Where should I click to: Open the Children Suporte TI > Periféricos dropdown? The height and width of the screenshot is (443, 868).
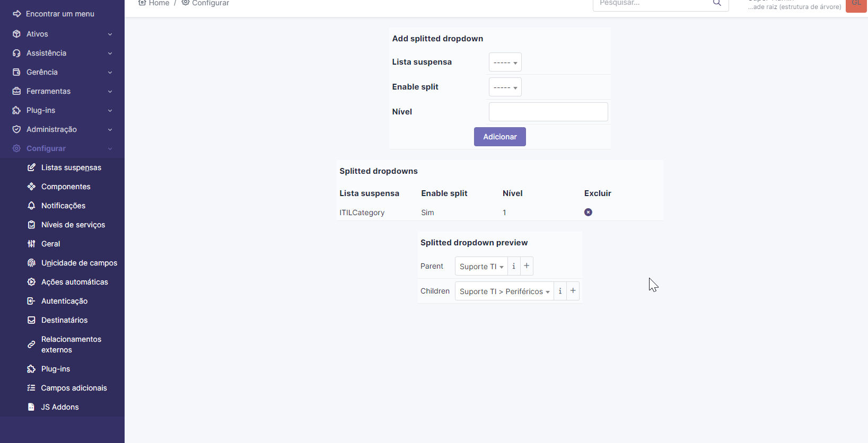coord(504,291)
